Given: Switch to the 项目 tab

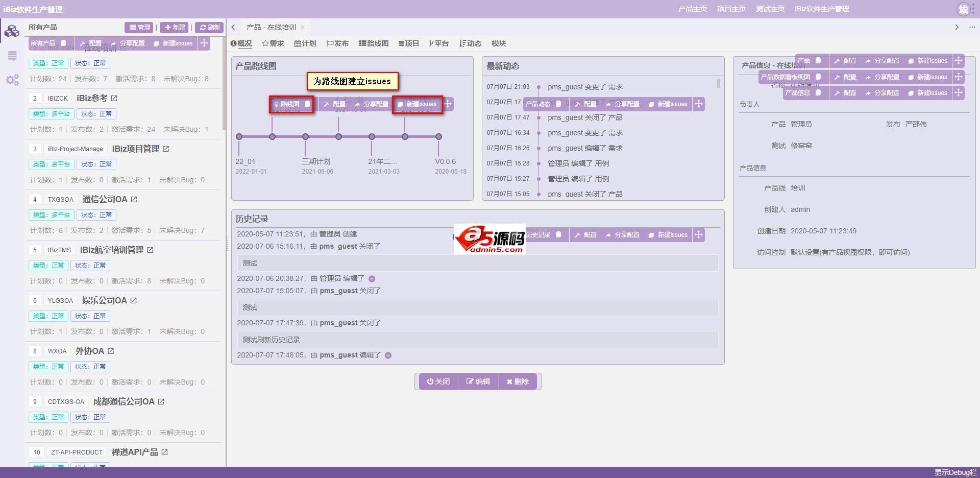Looking at the screenshot, I should click(x=409, y=43).
